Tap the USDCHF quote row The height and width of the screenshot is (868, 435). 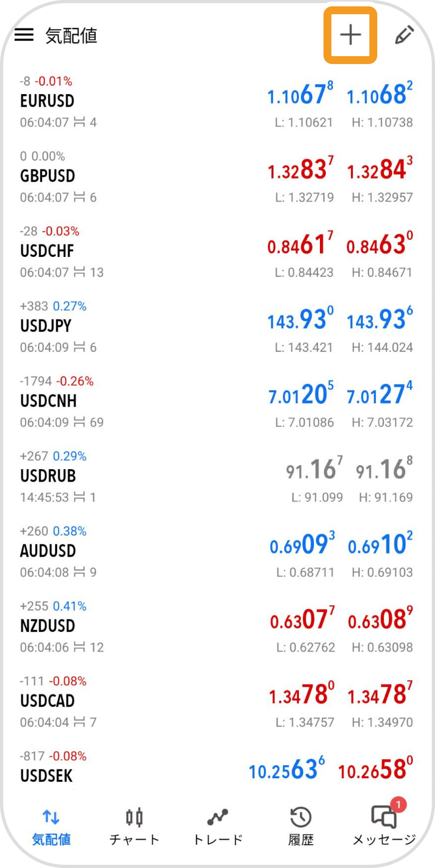point(217,252)
